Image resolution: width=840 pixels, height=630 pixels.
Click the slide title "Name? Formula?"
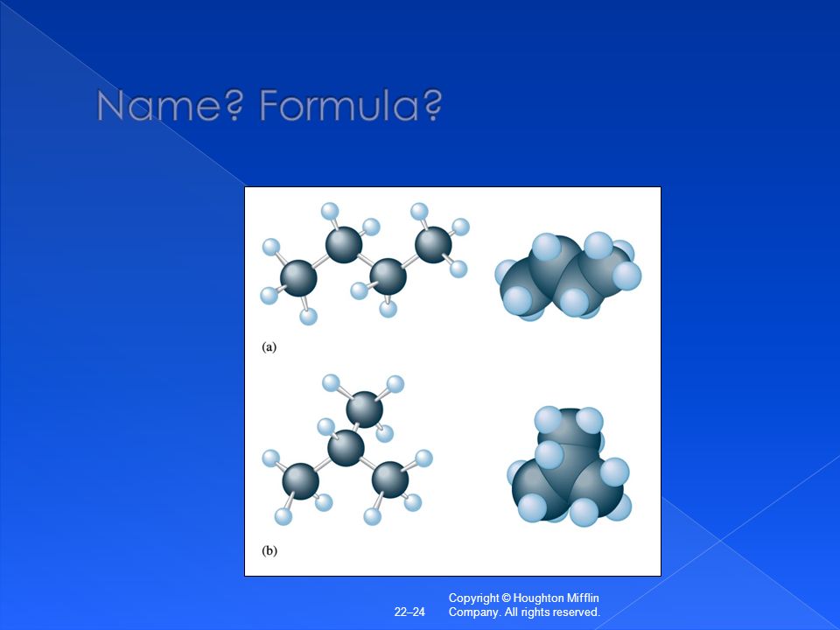269,105
